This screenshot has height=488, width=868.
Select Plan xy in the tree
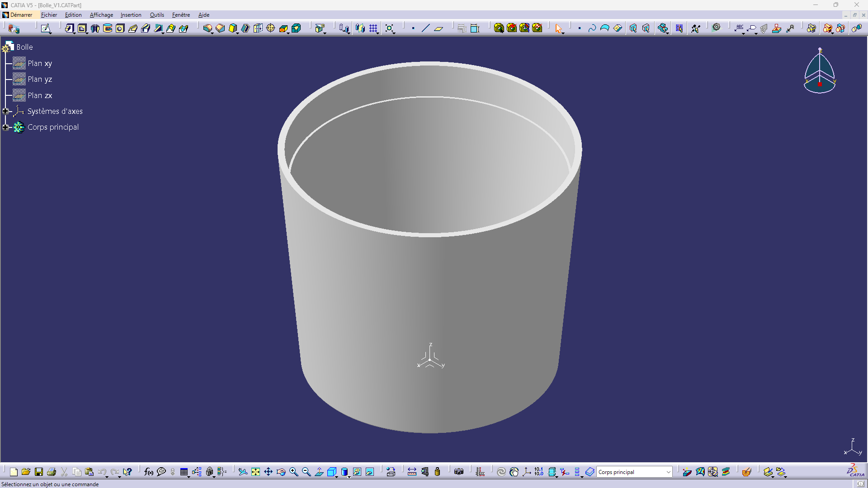point(40,63)
